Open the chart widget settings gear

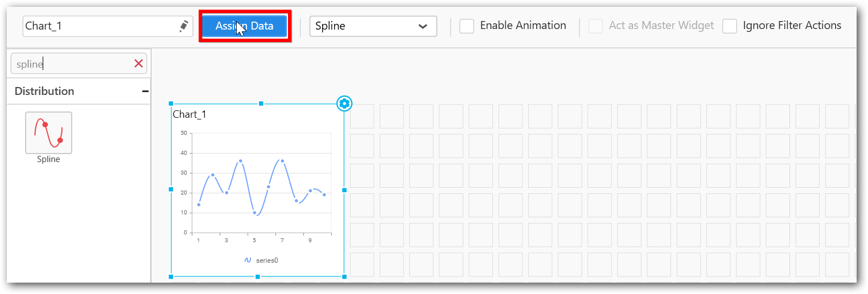[x=344, y=103]
